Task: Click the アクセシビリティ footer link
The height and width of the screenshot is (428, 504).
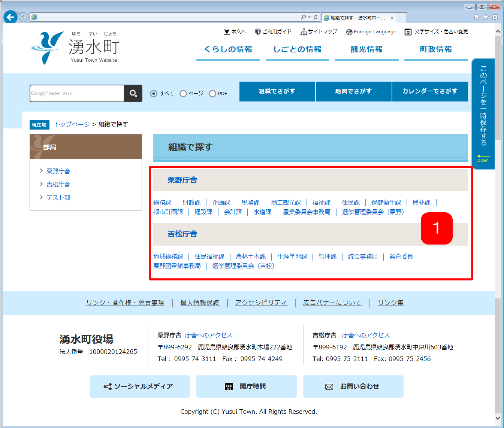Action: coord(262,303)
